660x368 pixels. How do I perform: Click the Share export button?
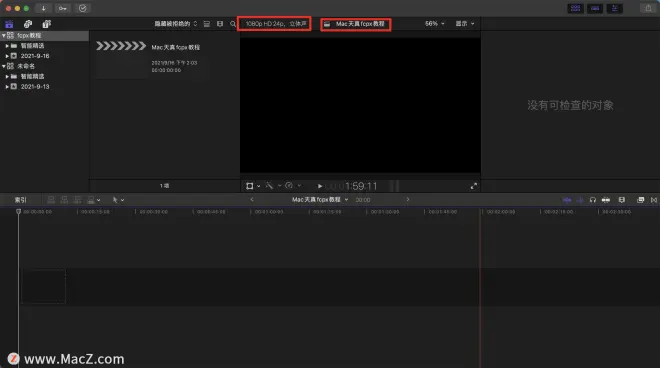[648, 8]
